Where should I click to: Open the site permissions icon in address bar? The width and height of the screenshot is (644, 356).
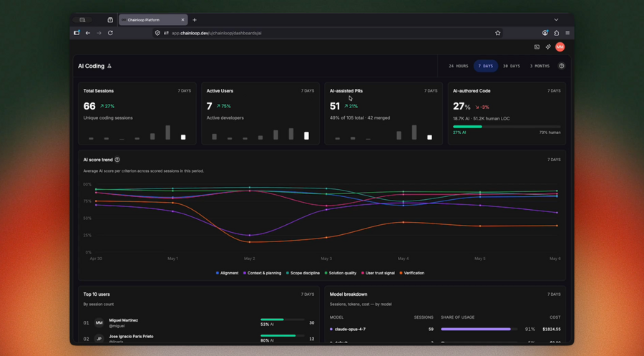[166, 33]
